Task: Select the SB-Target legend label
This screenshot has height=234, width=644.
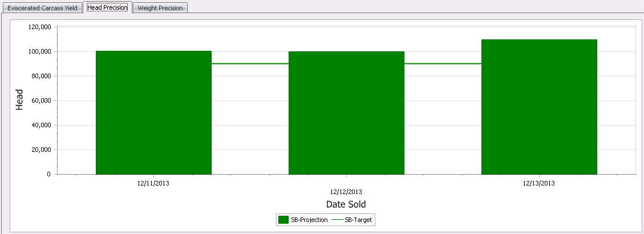Action: coord(359,220)
